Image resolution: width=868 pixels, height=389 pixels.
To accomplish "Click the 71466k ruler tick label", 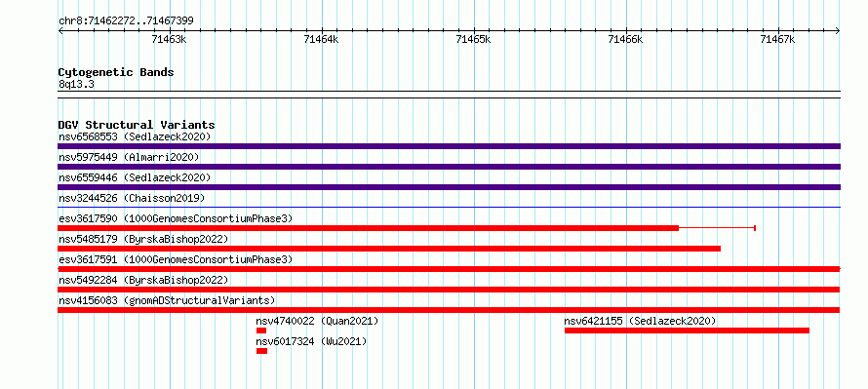I will [625, 39].
